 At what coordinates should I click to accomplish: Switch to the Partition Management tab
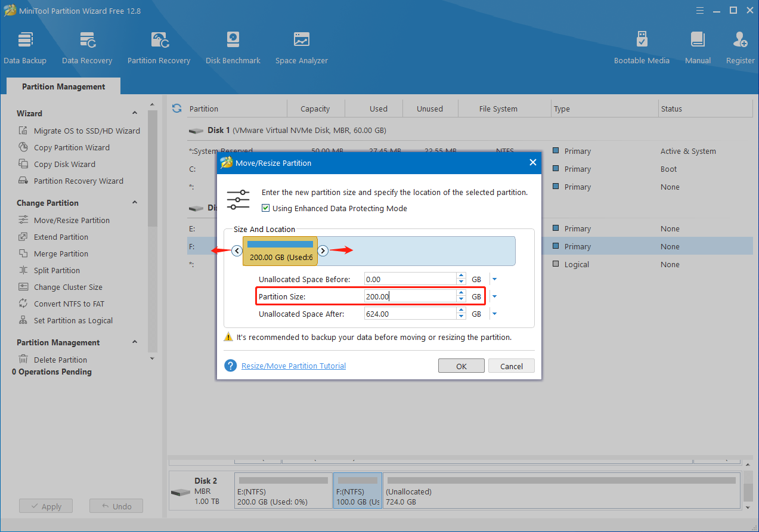[x=63, y=86]
